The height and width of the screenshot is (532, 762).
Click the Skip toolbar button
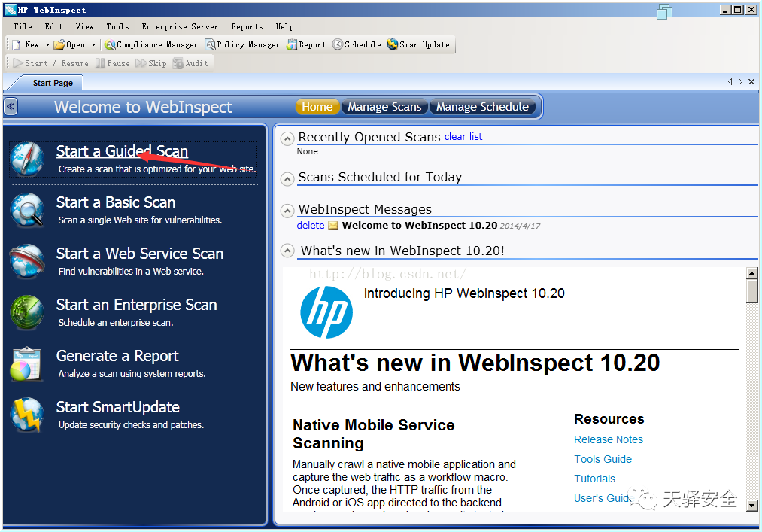coord(151,63)
